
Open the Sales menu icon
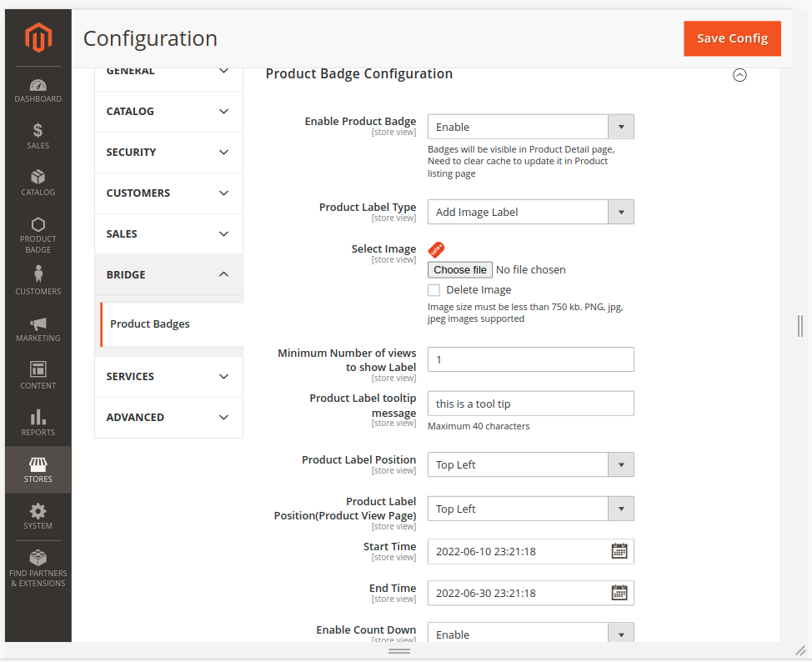(38, 131)
